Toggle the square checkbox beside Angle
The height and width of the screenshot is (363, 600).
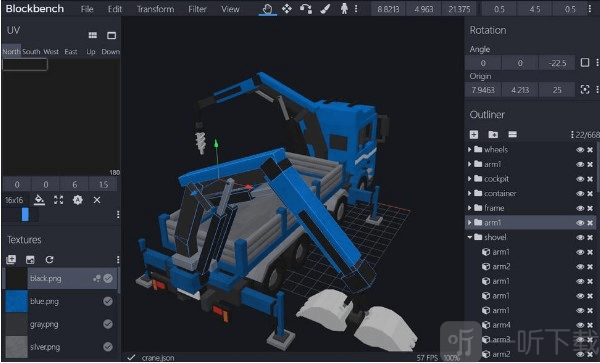point(585,62)
